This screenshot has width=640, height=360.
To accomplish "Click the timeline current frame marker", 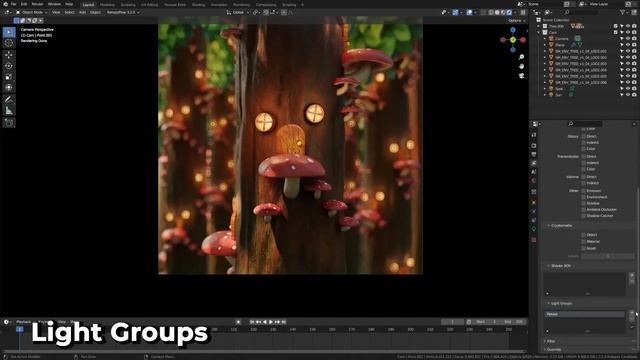I will (20, 329).
